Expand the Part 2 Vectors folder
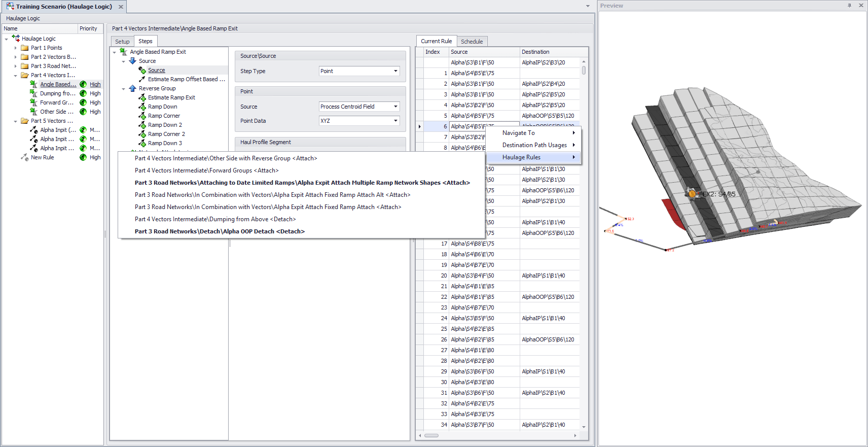The height and width of the screenshot is (447, 868). click(x=16, y=57)
